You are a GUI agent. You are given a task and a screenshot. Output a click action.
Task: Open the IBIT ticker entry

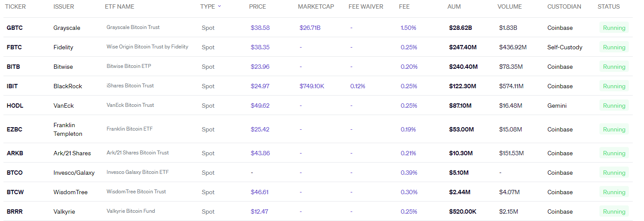click(x=12, y=86)
